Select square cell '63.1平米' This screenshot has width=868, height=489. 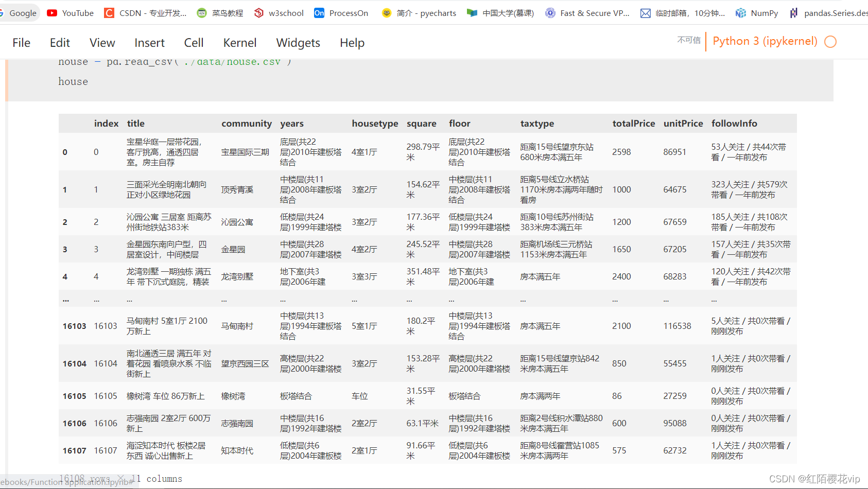(423, 423)
